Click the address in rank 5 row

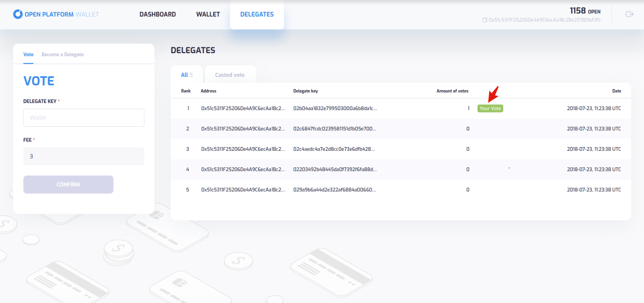[x=243, y=190]
